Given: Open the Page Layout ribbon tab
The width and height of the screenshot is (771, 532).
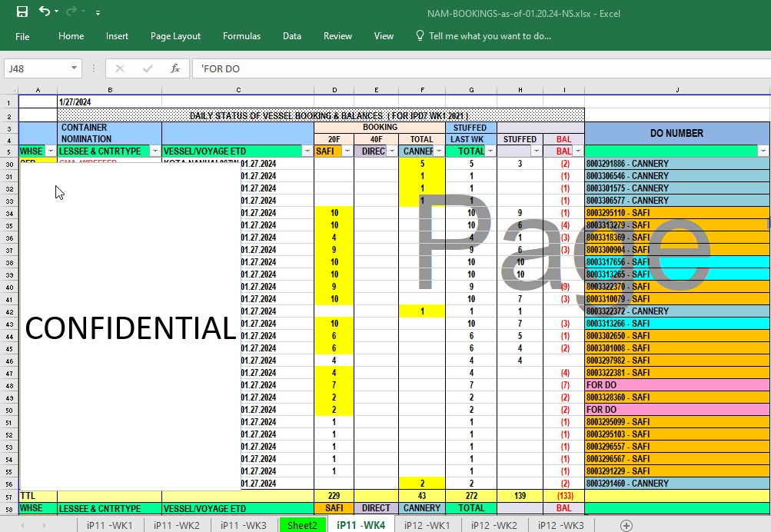Looking at the screenshot, I should pos(175,36).
